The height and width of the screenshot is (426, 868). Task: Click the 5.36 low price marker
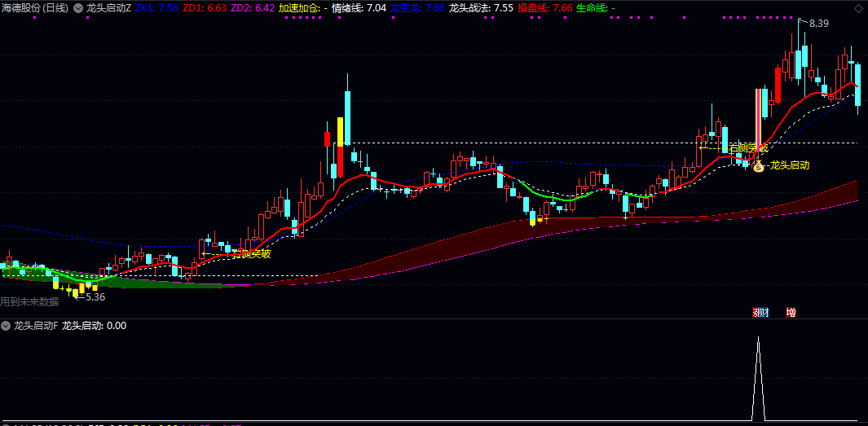click(x=95, y=297)
